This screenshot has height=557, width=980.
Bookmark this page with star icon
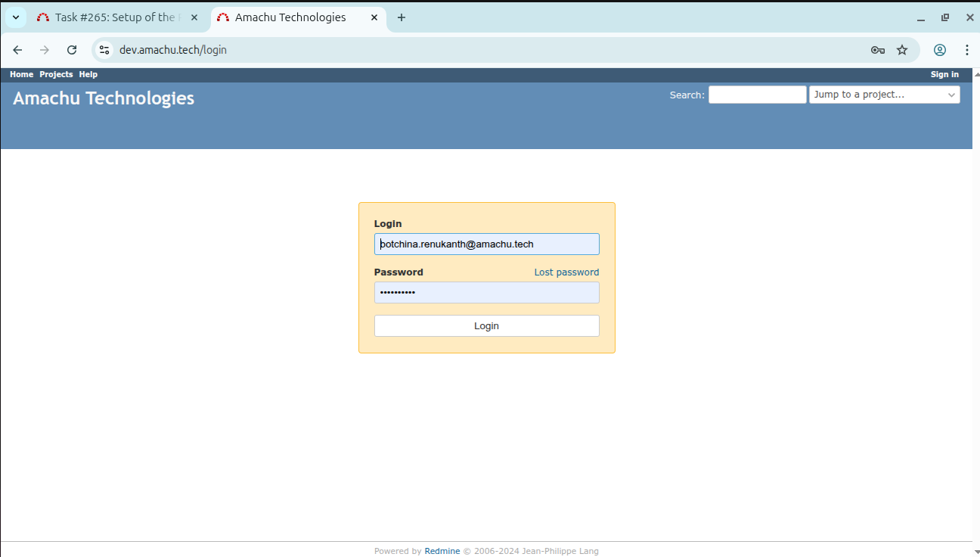[x=902, y=50]
